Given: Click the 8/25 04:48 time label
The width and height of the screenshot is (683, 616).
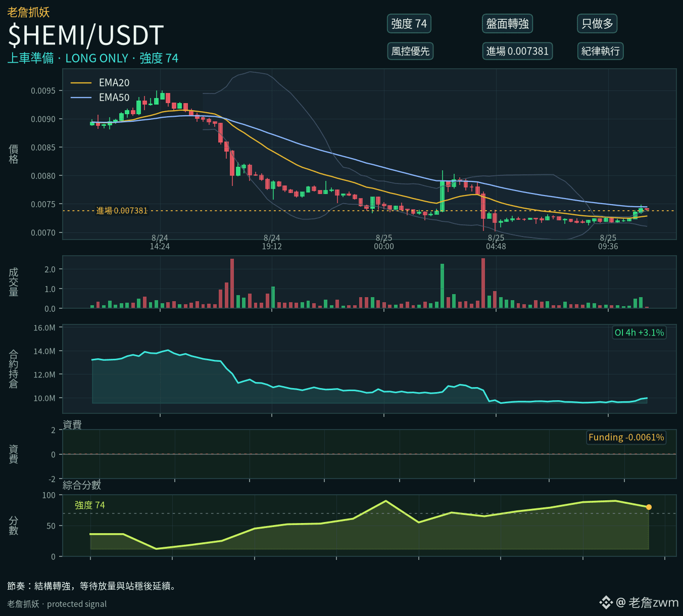Looking at the screenshot, I should tap(496, 242).
